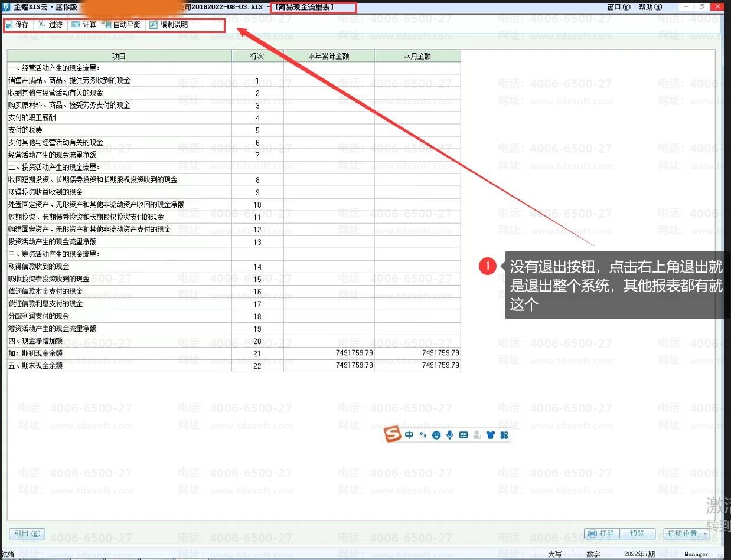Click the 本年累计金额 column header
The width and height of the screenshot is (731, 560).
[329, 56]
